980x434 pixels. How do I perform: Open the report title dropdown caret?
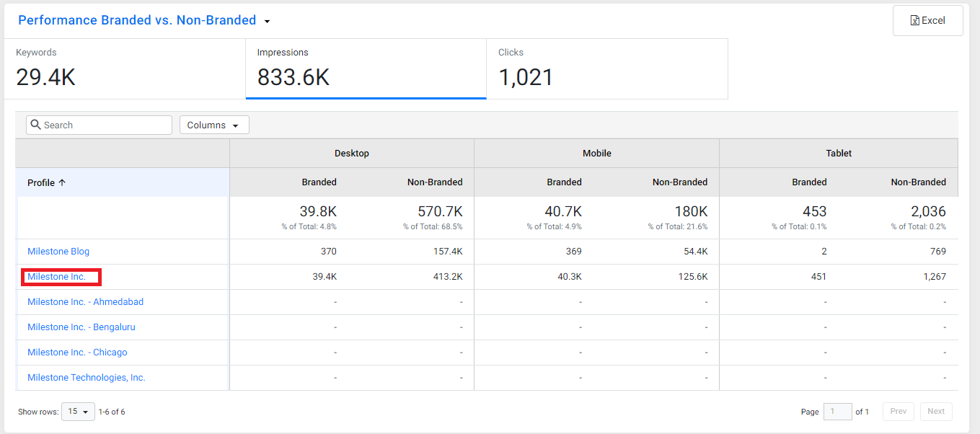267,22
